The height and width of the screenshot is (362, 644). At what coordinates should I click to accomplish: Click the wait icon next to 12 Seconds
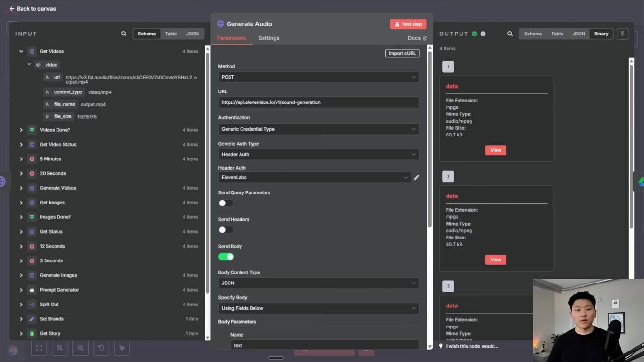[32, 246]
